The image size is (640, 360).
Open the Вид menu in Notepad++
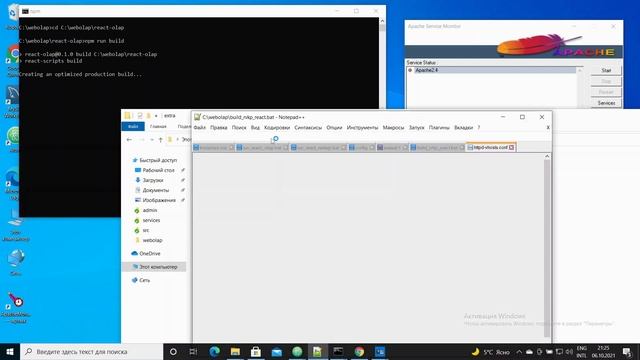click(255, 128)
